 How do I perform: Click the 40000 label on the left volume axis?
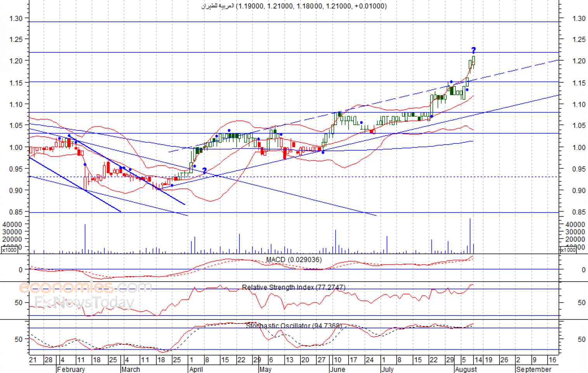pyautogui.click(x=12, y=224)
